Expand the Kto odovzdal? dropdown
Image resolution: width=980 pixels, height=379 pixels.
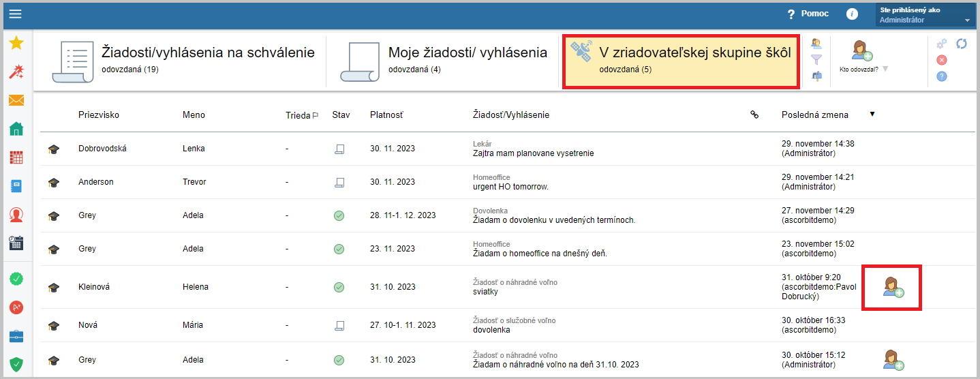[x=885, y=69]
